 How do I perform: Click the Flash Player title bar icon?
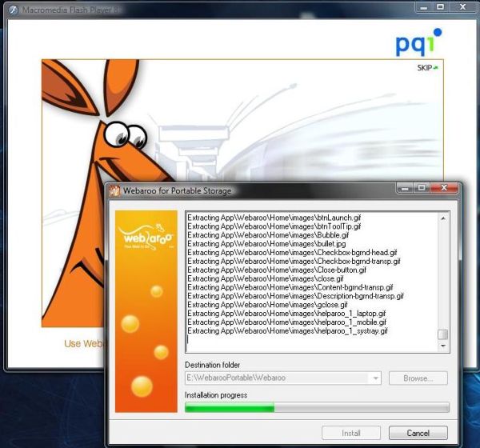14,10
